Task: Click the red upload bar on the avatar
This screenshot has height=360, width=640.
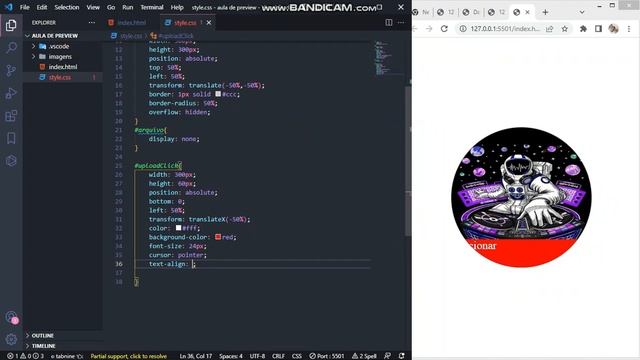Action: (522, 252)
